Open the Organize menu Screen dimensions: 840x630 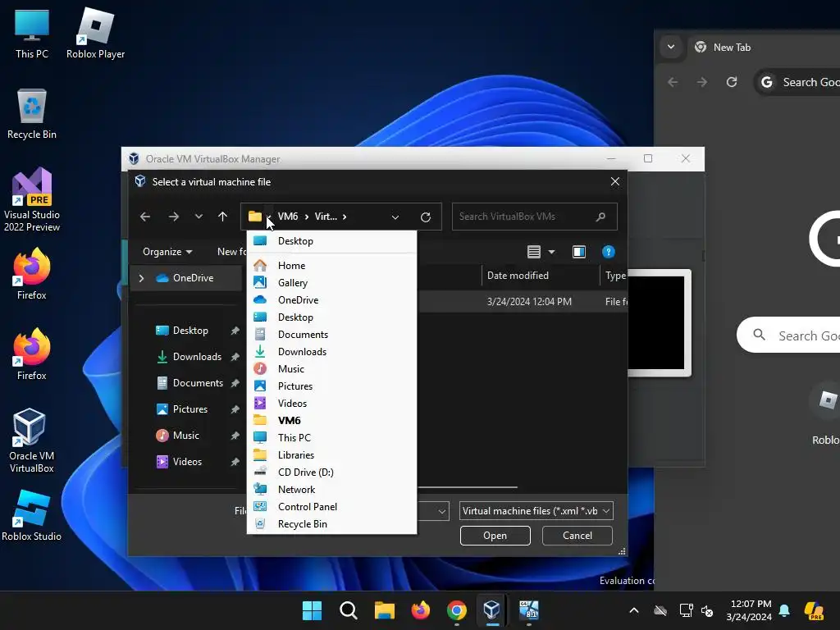[x=167, y=252]
